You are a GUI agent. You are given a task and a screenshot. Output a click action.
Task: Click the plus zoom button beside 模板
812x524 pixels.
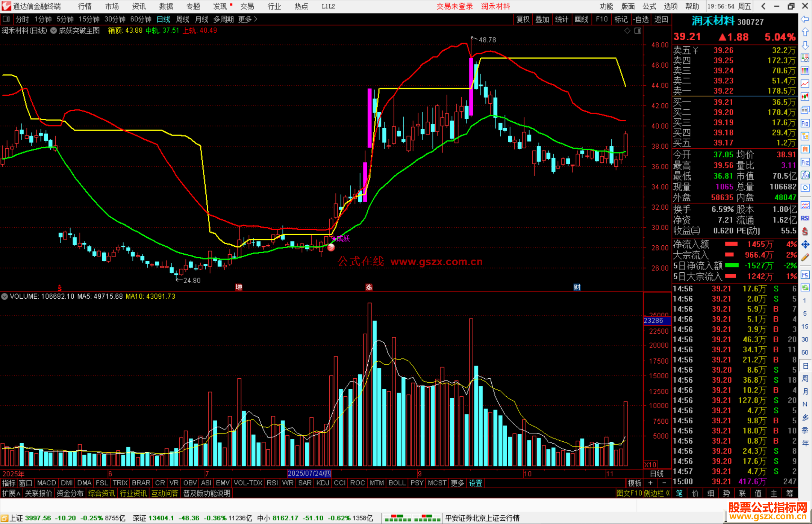tap(650, 483)
